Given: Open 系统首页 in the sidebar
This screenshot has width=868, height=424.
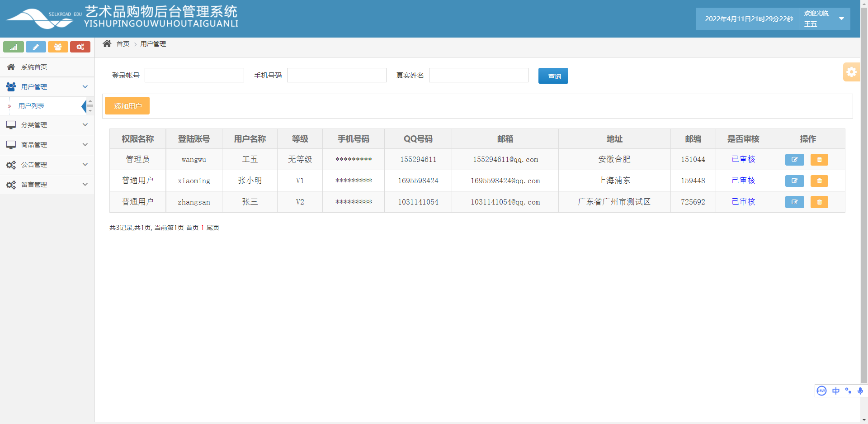Looking at the screenshot, I should tap(47, 67).
